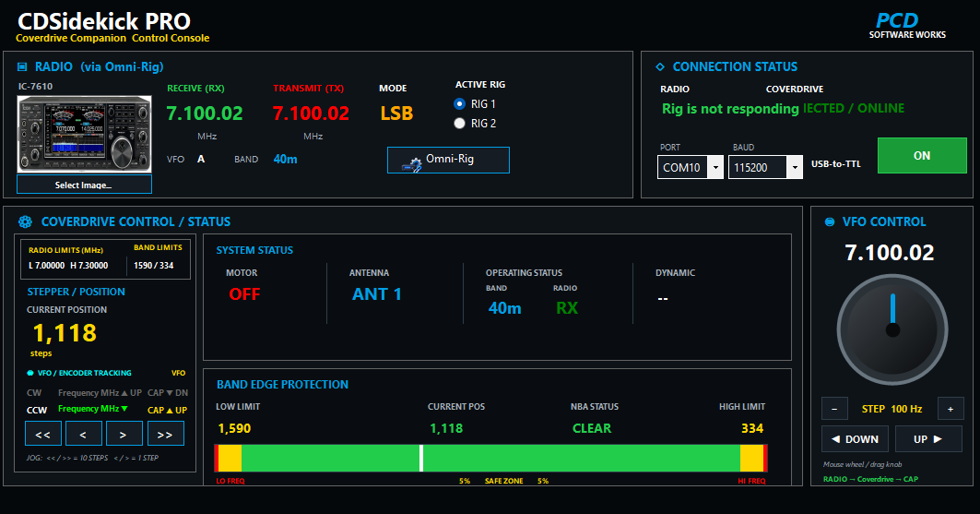The image size is (980, 514).
Task: Jog forward 10 steps with >> button
Action: (166, 434)
